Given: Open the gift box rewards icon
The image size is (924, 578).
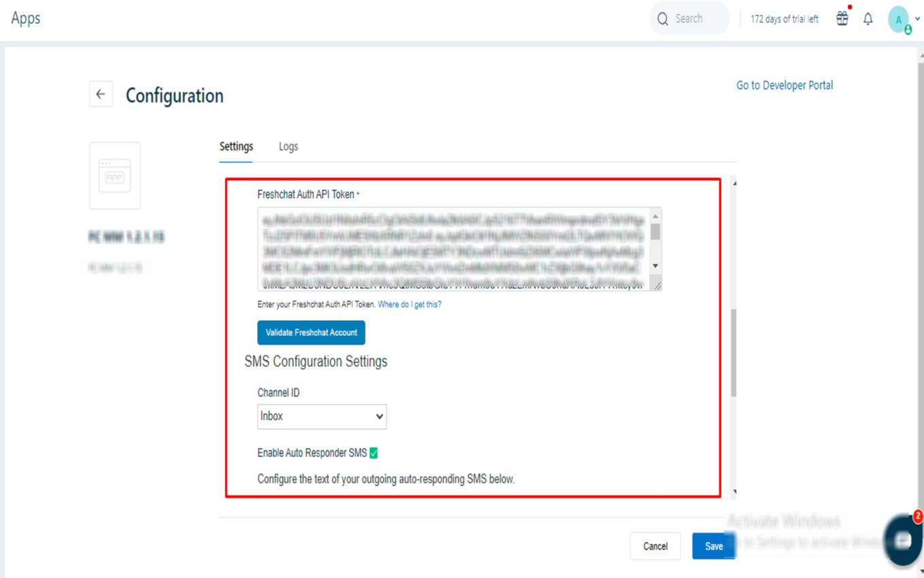Looking at the screenshot, I should [x=842, y=19].
